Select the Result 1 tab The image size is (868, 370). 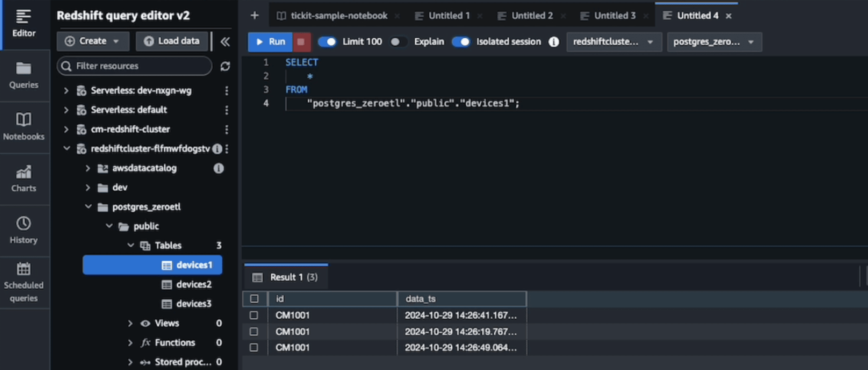(286, 277)
